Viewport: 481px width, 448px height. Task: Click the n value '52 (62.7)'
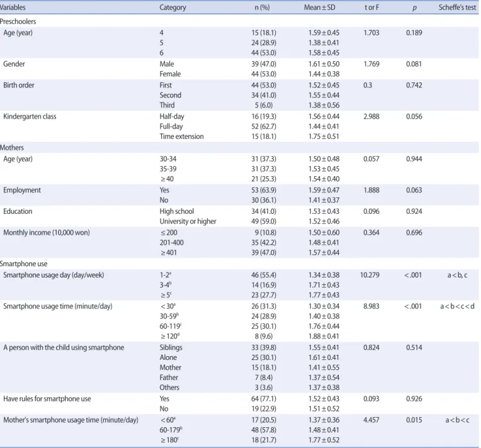(264, 126)
